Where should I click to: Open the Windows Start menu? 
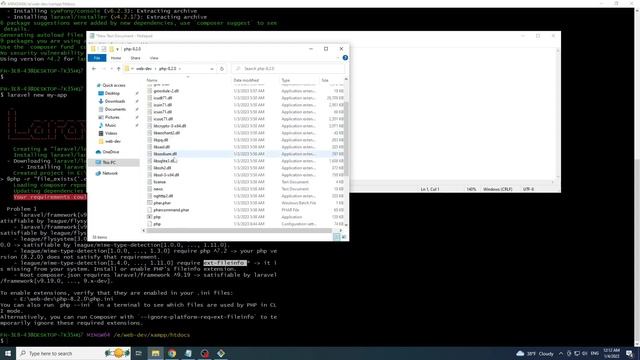(x=8, y=353)
